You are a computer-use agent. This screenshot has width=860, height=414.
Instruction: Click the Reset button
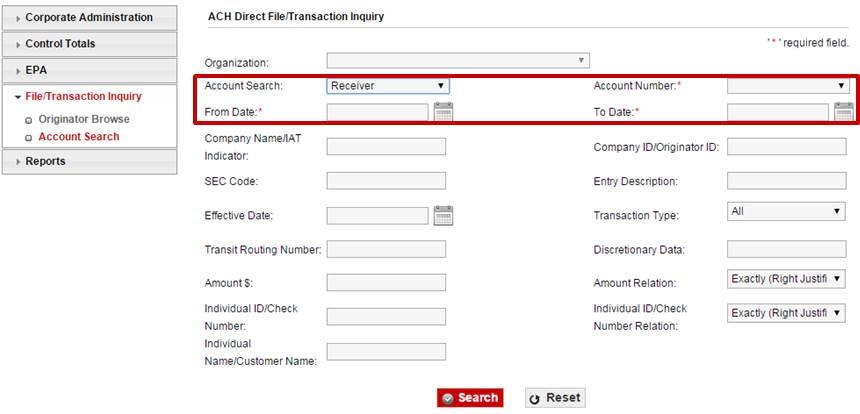click(x=554, y=398)
